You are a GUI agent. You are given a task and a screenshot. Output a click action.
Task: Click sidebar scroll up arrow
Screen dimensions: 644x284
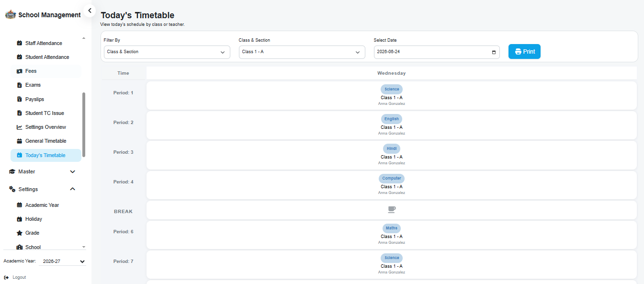(x=84, y=38)
